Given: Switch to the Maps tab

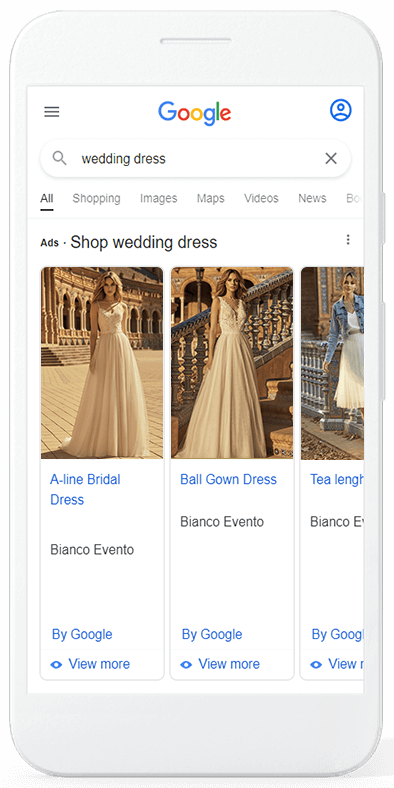Looking at the screenshot, I should 211,199.
